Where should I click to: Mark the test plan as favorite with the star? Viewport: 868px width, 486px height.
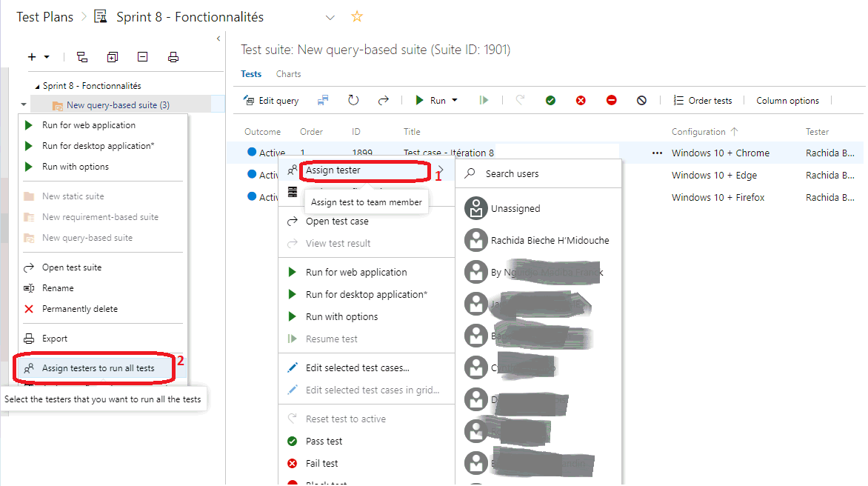[x=357, y=16]
